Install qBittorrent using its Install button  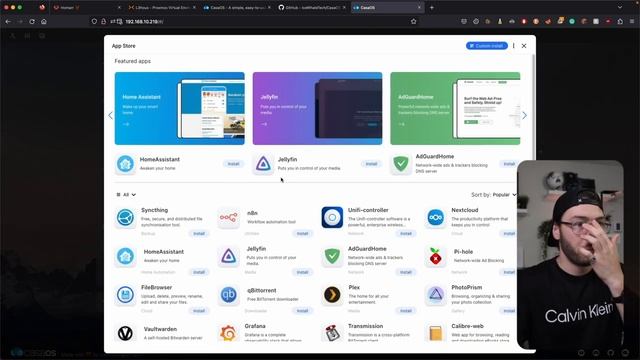pyautogui.click(x=302, y=311)
